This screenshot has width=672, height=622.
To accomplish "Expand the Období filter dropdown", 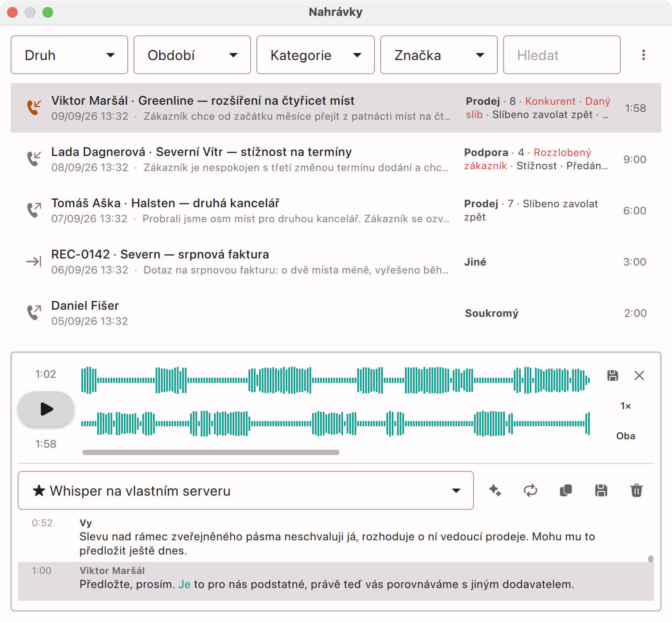I will click(192, 55).
